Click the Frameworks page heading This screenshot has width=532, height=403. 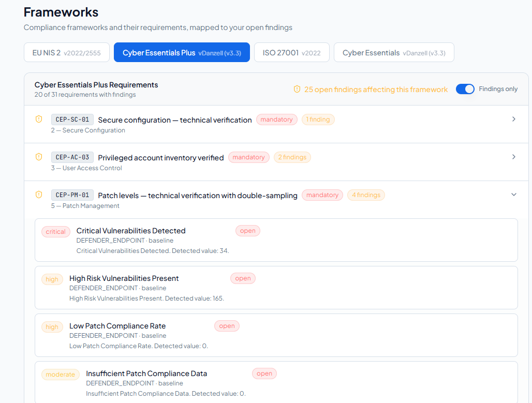coord(61,12)
